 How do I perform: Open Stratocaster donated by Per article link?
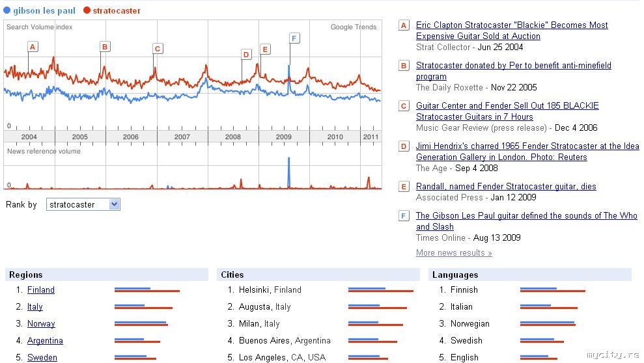(x=513, y=70)
